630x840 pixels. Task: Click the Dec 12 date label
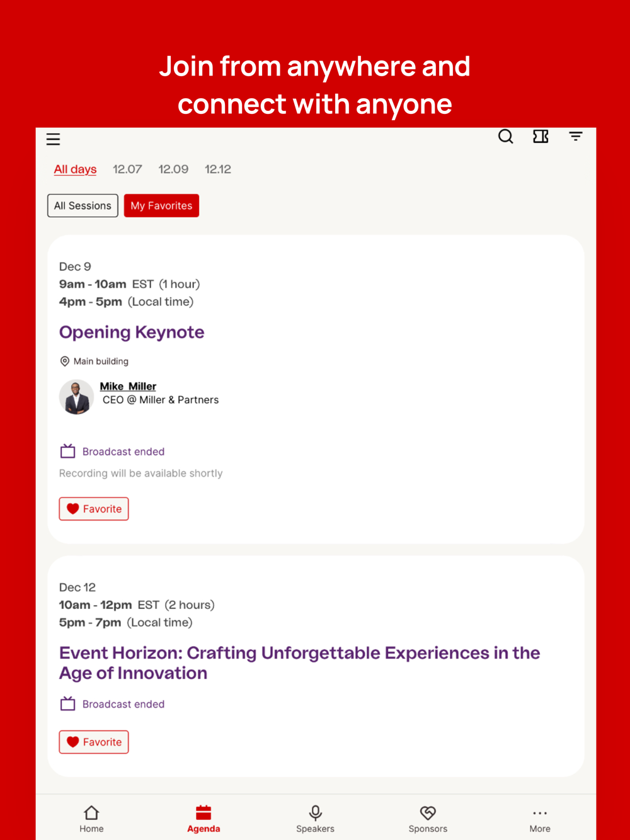tap(77, 587)
